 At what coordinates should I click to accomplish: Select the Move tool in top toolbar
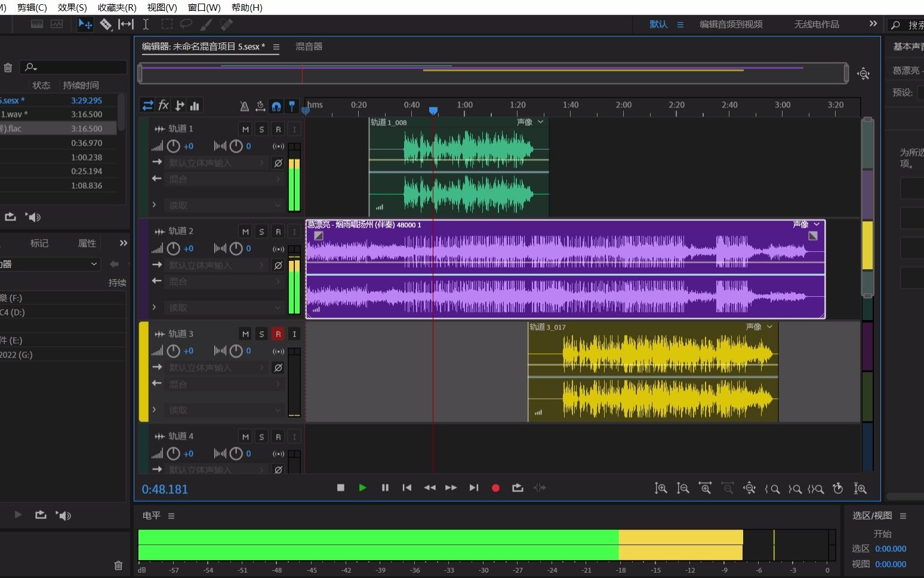click(x=85, y=24)
